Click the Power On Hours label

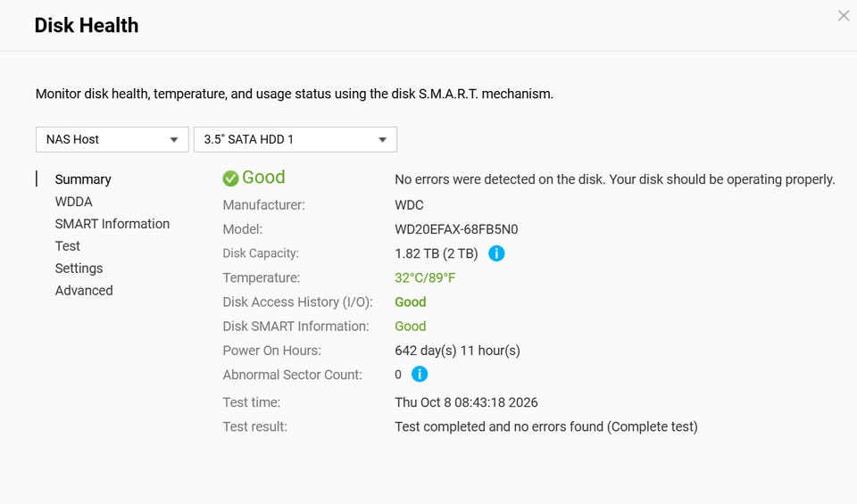(x=271, y=351)
